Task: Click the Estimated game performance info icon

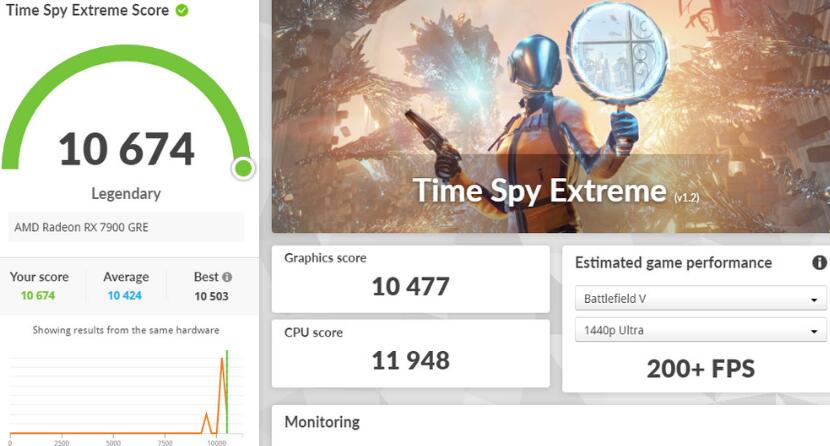Action: tap(819, 262)
